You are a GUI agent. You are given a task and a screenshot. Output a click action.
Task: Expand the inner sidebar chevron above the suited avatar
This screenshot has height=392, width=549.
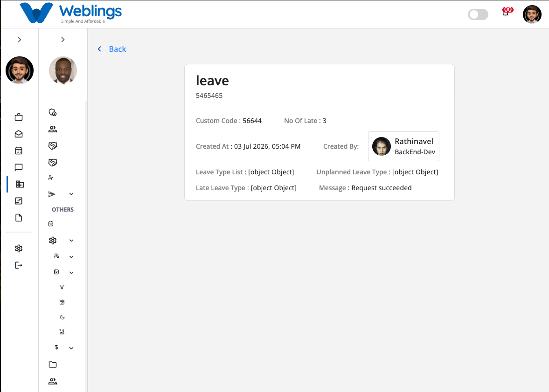click(x=63, y=40)
